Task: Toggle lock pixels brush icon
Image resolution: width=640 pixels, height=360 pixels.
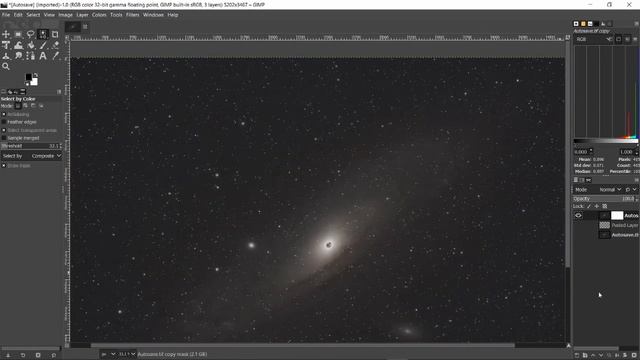Action: (589, 206)
